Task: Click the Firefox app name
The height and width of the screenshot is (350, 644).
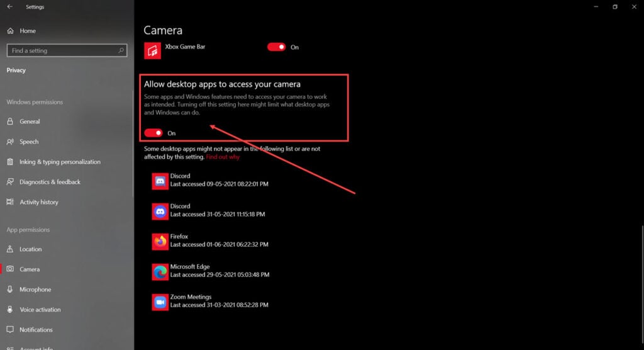Action: 179,237
